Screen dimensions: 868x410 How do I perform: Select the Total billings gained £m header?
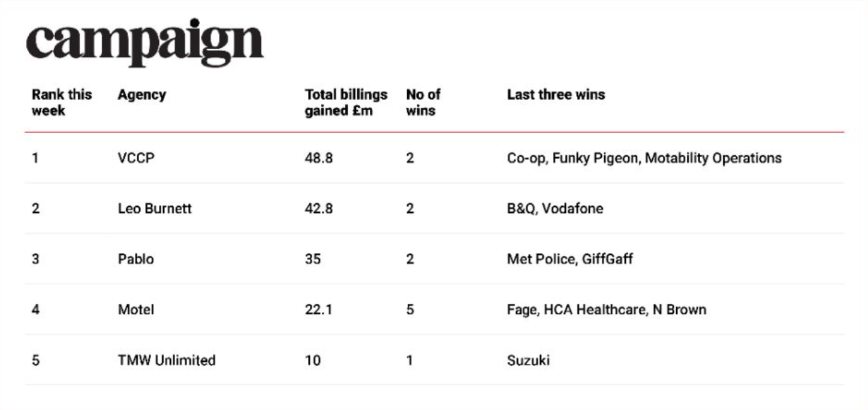pos(346,103)
